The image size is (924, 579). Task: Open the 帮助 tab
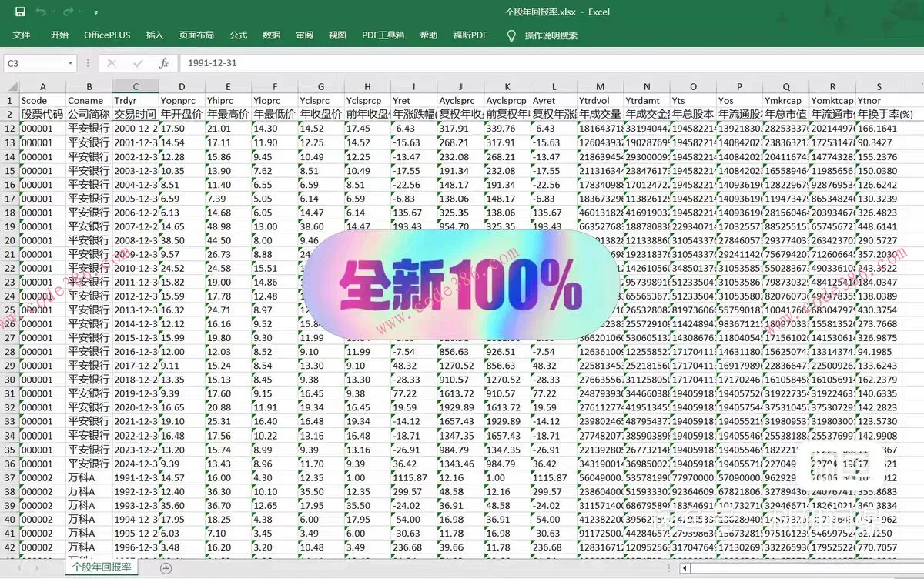(x=428, y=35)
